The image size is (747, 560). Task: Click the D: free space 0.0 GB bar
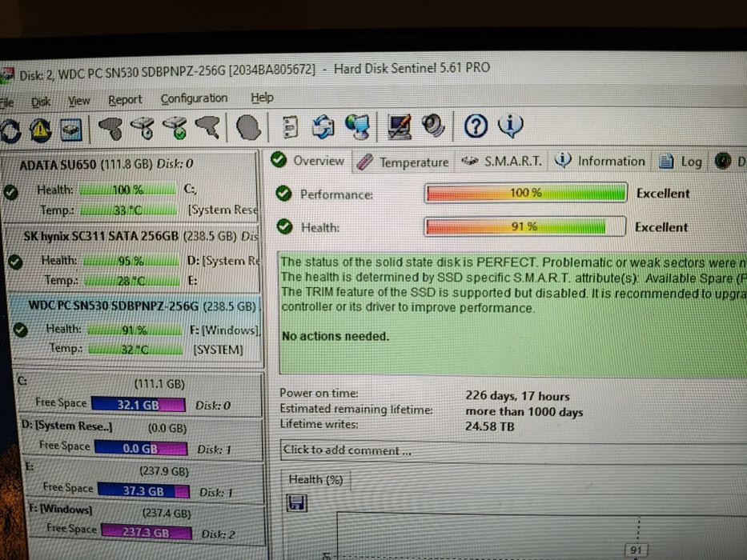coord(141,448)
